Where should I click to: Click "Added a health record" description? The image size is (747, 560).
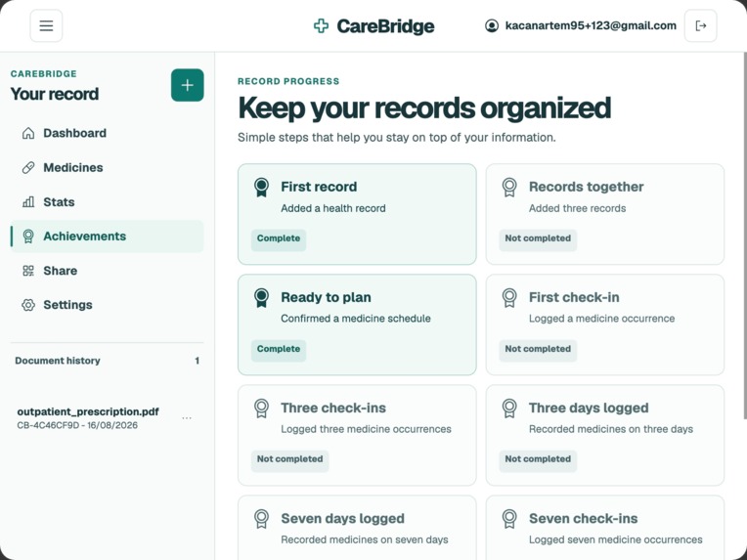(333, 208)
